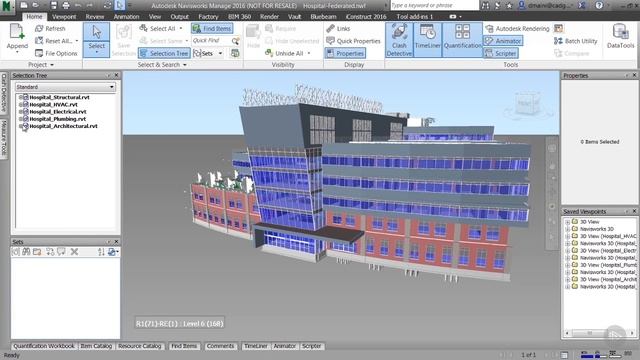Click the keyword search box in title bar
640x360 pixels.
coord(434,5)
